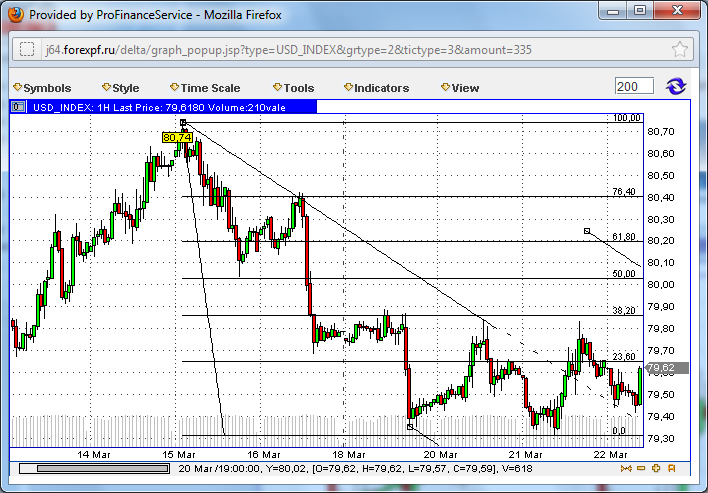Click the 76,40 Fibonacci level label
The height and width of the screenshot is (493, 708).
[x=624, y=191]
